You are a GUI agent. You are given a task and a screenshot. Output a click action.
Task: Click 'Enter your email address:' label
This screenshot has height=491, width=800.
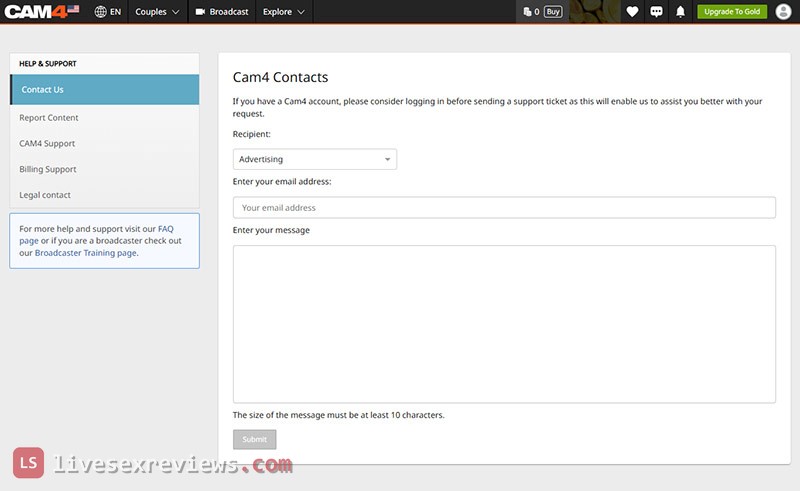[282, 182]
